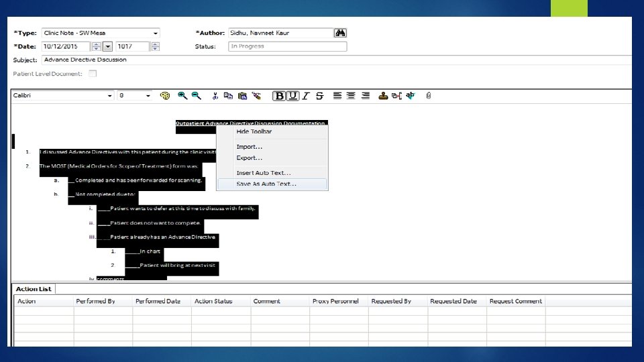Viewport: 644px width, 362px height.
Task: Align text right
Action: click(x=365, y=96)
